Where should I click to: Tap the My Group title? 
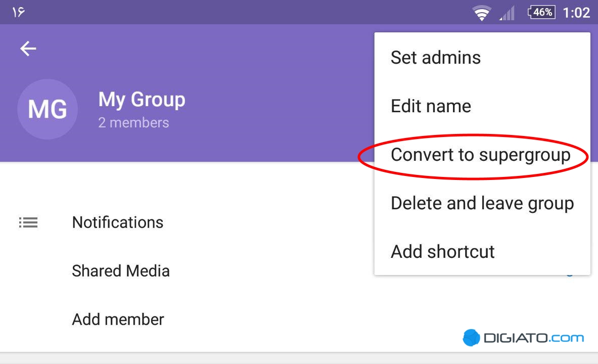pyautogui.click(x=142, y=100)
